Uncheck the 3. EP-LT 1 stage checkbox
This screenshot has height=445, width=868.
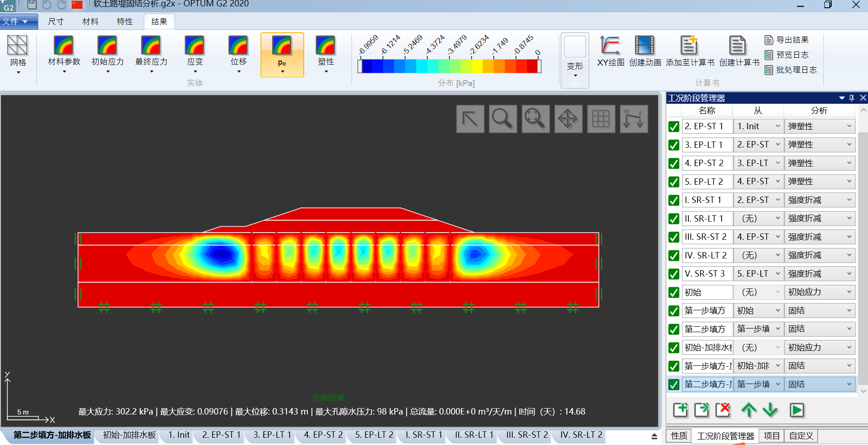[x=674, y=145]
